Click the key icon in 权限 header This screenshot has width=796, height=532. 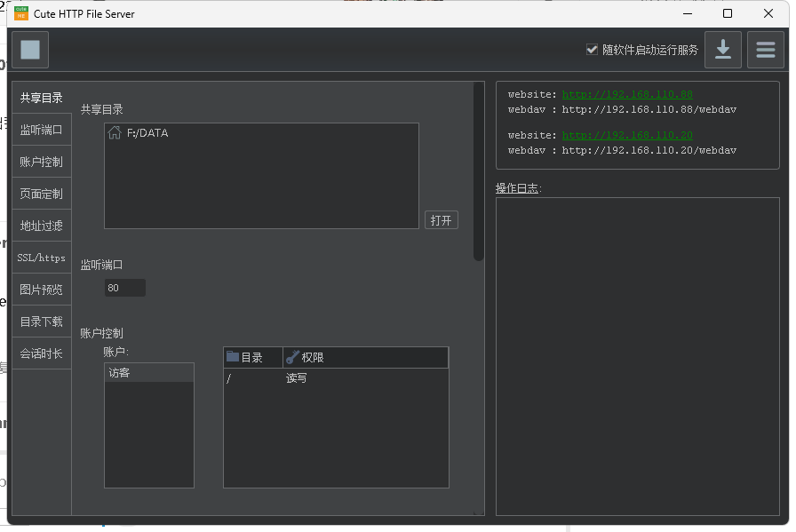point(292,357)
